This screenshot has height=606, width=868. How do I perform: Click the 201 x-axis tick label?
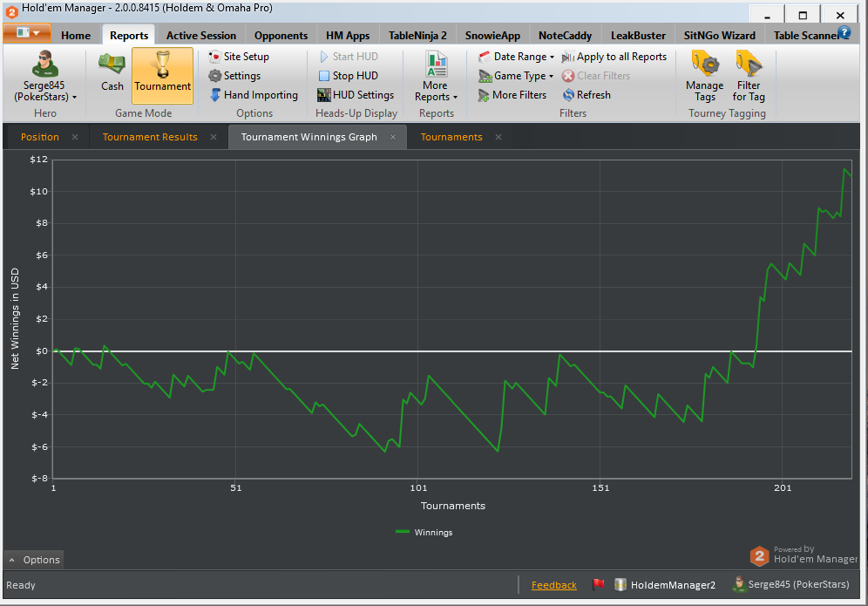coord(783,488)
